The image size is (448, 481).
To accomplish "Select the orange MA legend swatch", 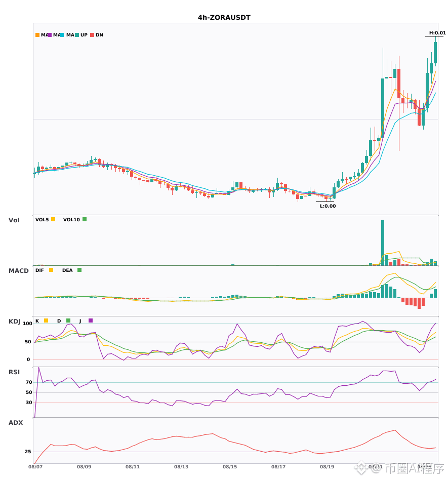I will click(37, 35).
